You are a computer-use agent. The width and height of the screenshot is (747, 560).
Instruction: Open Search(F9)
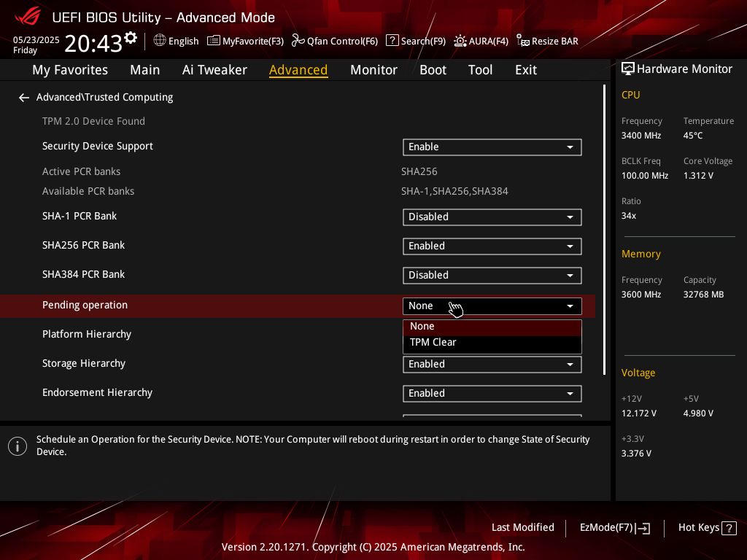click(x=415, y=41)
